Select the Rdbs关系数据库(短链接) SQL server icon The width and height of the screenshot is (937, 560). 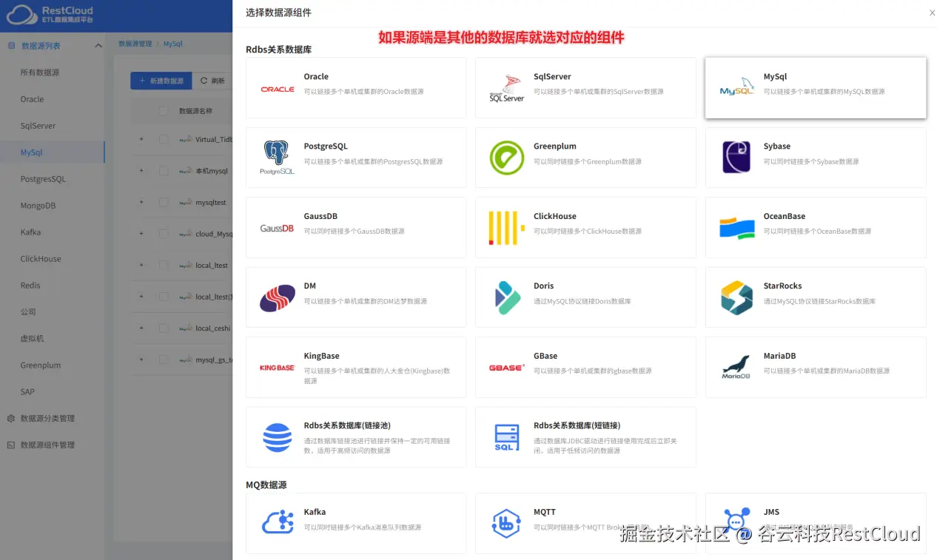pyautogui.click(x=507, y=437)
